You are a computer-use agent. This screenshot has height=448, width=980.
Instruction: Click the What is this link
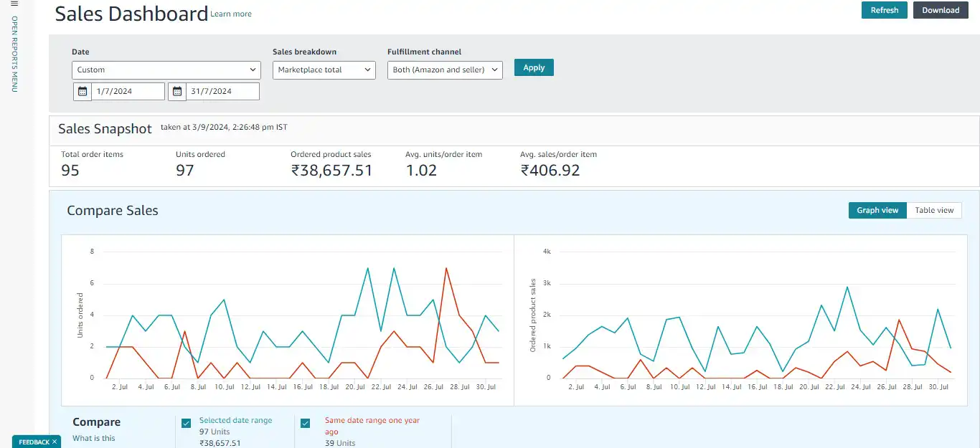pos(94,438)
